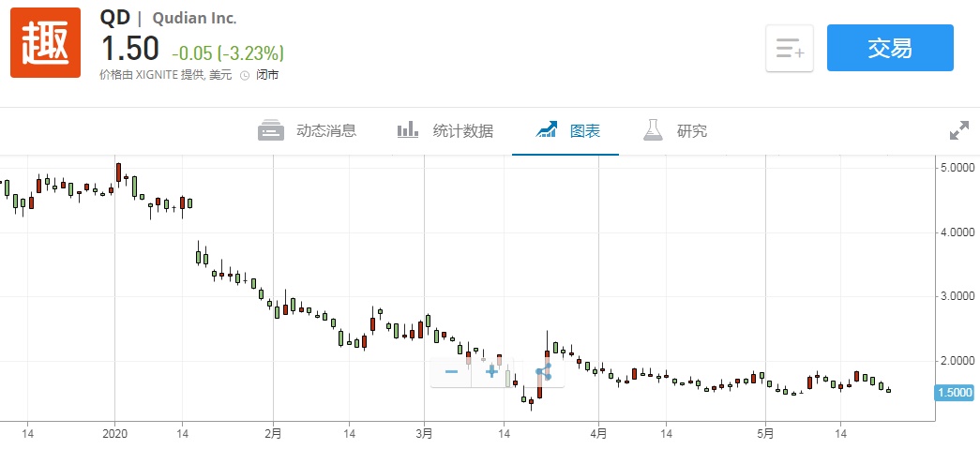Image resolution: width=980 pixels, height=449 pixels.
Task: Expand chart to fullscreen with arrows icon
Action: click(x=958, y=131)
